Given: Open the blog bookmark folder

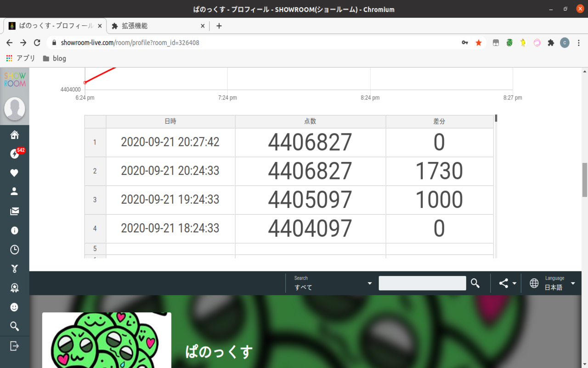Looking at the screenshot, I should 54,58.
